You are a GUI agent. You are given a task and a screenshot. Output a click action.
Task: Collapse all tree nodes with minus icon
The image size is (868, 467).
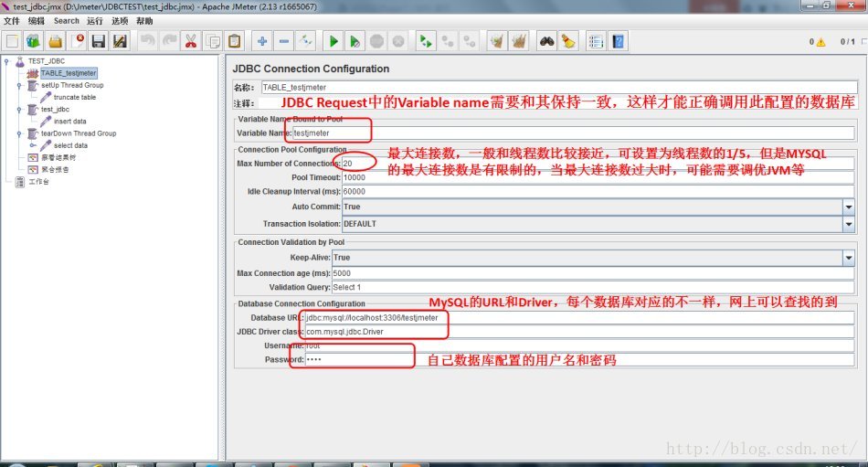click(283, 41)
